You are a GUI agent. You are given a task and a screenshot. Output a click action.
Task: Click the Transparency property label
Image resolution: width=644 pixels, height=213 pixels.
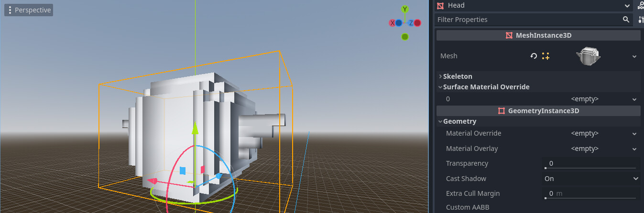click(467, 163)
